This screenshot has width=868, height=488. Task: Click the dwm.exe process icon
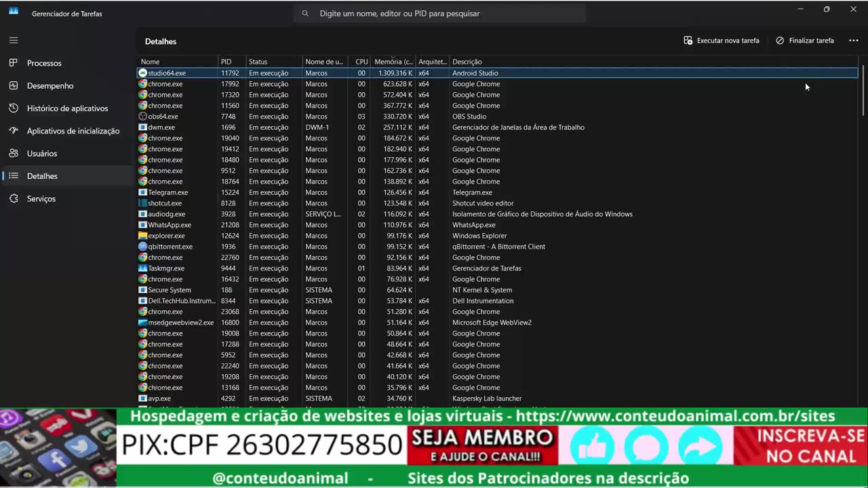pos(142,127)
